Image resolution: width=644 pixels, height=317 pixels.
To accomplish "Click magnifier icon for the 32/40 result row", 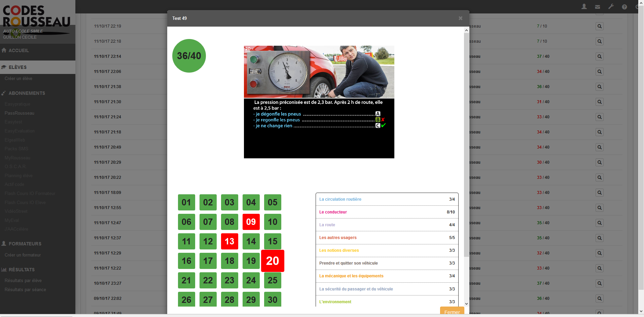I will (599, 253).
